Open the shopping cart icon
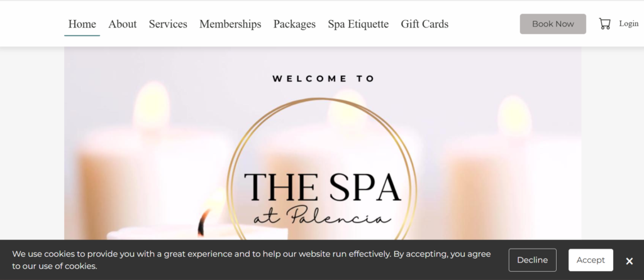Image resolution: width=644 pixels, height=280 pixels. (604, 24)
